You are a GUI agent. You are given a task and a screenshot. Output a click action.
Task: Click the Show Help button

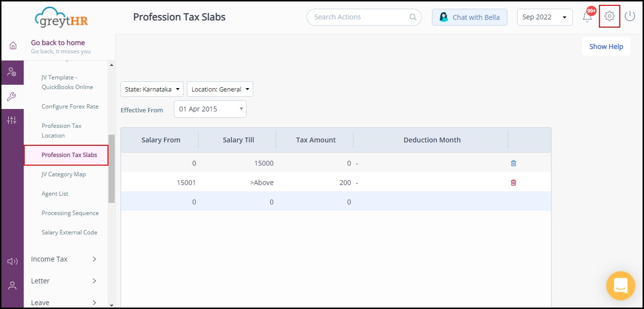point(606,46)
